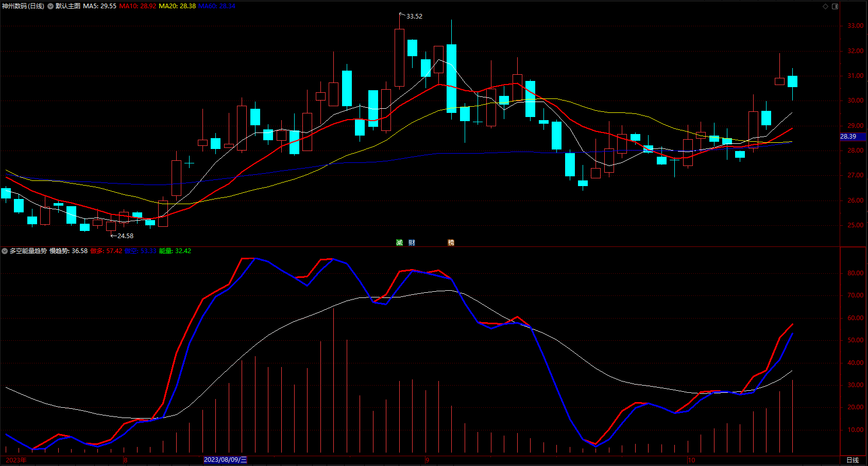The width and height of the screenshot is (868, 466).
Task: Click the 25.00 price axis label
Action: (856, 225)
